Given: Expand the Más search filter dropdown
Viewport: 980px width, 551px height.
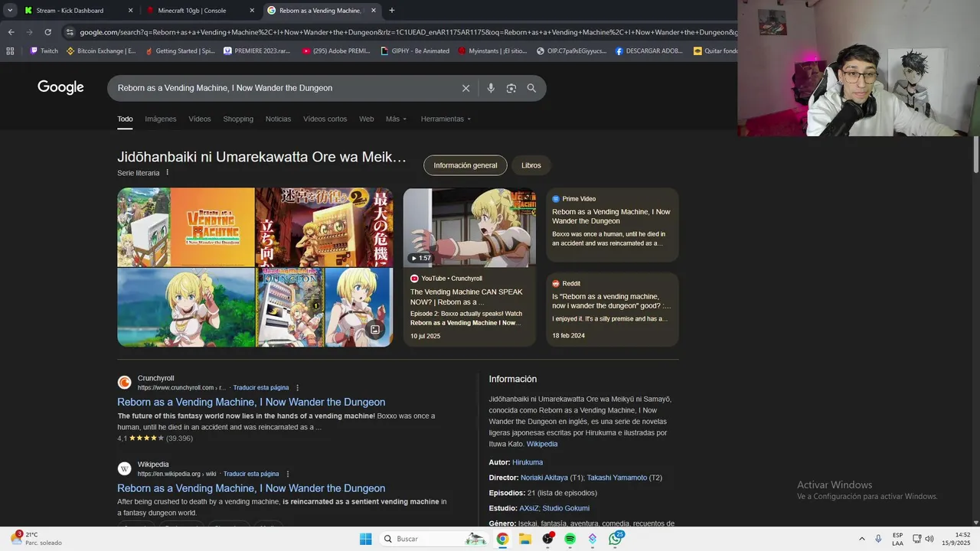Looking at the screenshot, I should click(x=397, y=119).
